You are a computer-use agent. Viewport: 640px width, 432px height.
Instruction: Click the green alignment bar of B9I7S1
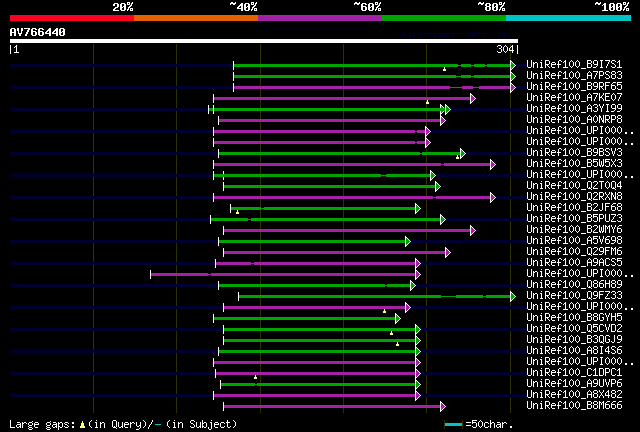point(372,65)
